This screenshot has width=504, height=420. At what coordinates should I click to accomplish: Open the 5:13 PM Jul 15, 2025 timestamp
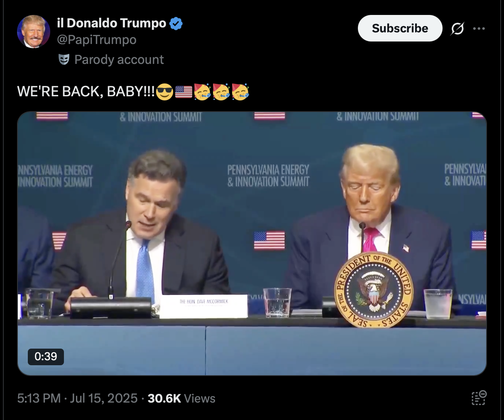tap(77, 398)
